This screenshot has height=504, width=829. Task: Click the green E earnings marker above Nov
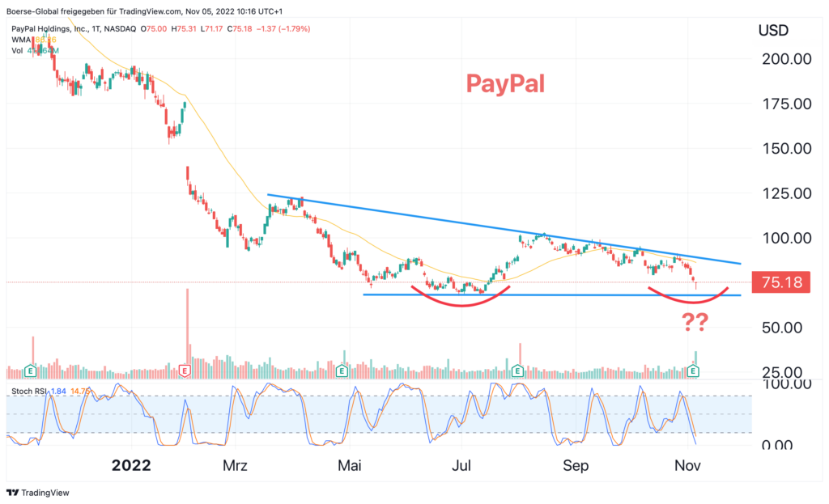pos(693,371)
